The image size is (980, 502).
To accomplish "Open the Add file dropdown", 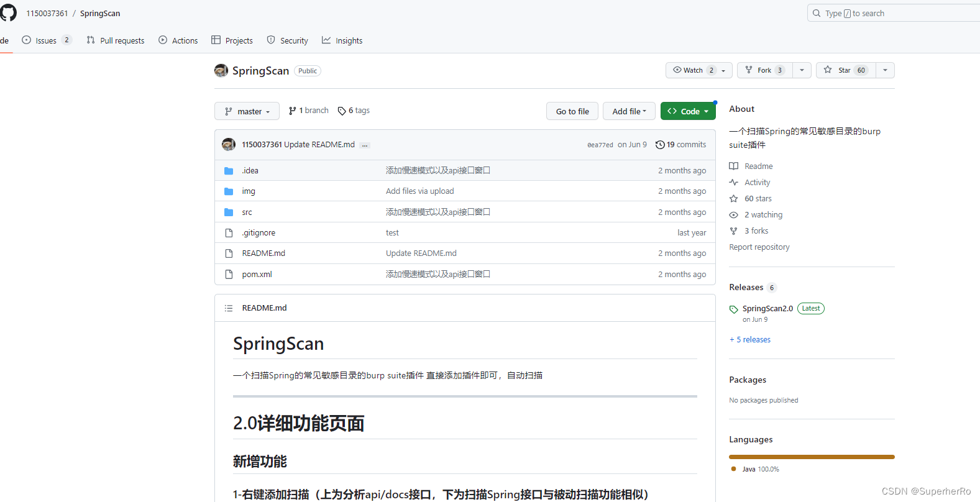I will pyautogui.click(x=629, y=111).
